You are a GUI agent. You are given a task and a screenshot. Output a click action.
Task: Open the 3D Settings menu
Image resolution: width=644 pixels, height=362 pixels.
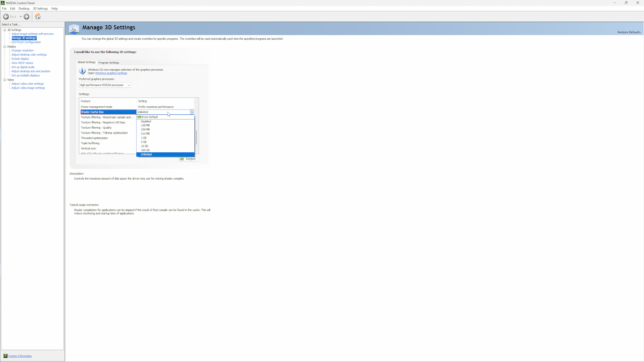pyautogui.click(x=40, y=9)
